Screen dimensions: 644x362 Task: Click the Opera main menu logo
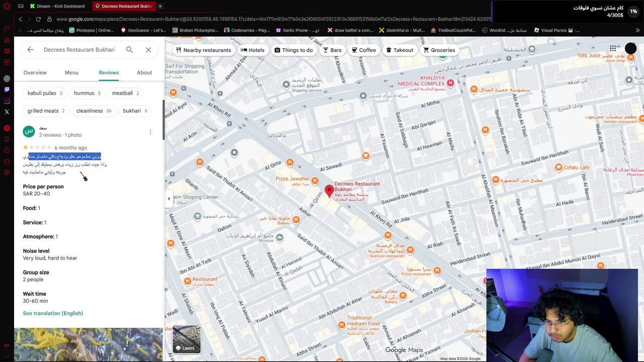(x=7, y=6)
